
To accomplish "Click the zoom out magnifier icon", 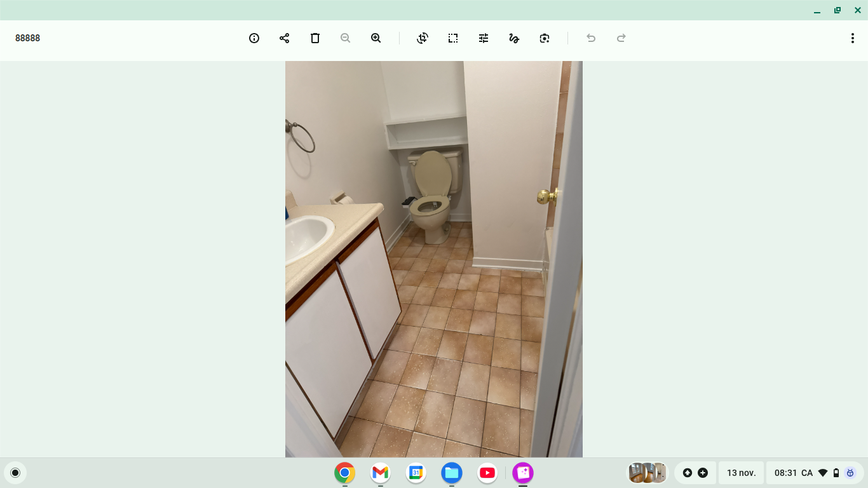I will point(346,38).
